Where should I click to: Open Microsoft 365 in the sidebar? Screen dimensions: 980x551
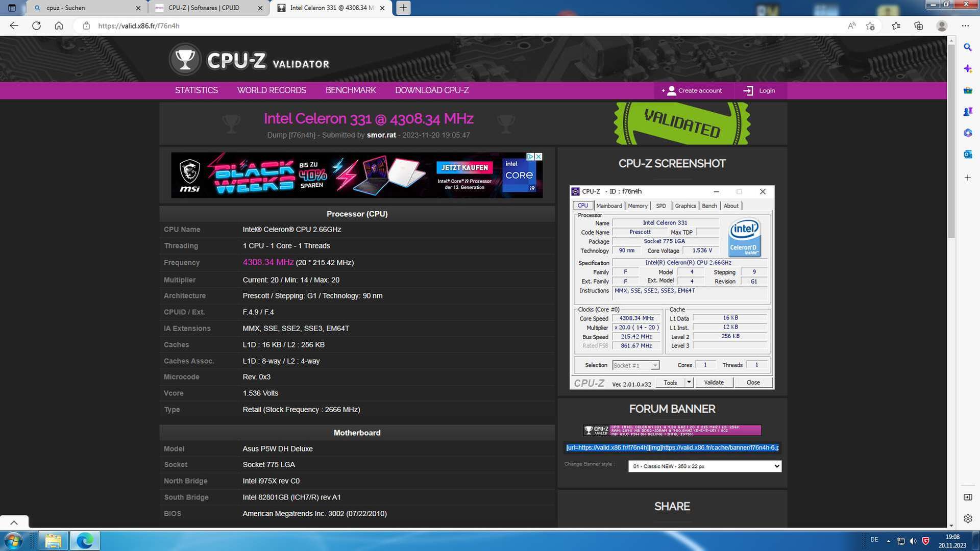tap(967, 133)
